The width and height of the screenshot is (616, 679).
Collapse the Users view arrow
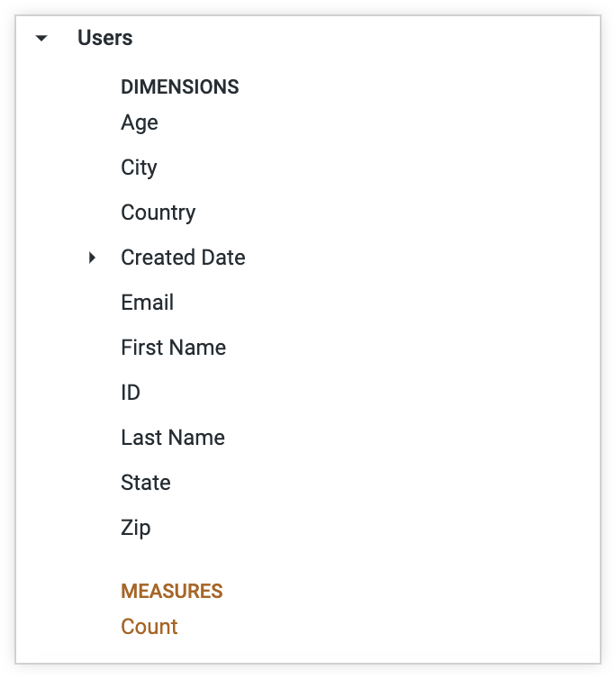41,39
